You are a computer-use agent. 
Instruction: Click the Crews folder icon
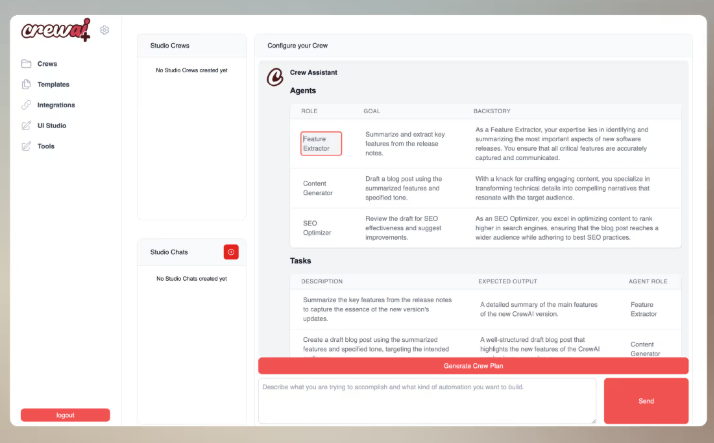(26, 64)
